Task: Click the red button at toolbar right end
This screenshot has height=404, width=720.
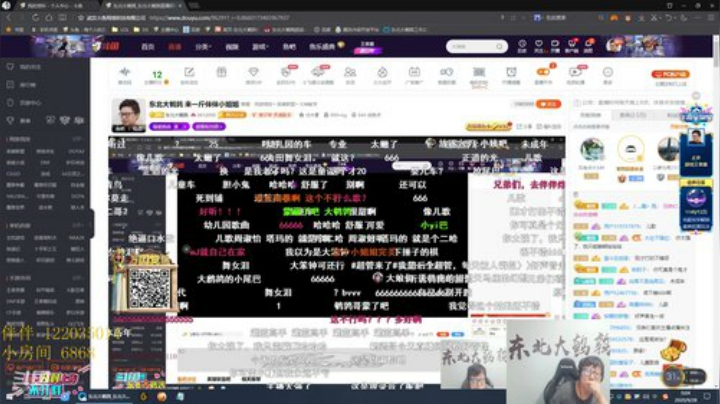Action: 670,74
